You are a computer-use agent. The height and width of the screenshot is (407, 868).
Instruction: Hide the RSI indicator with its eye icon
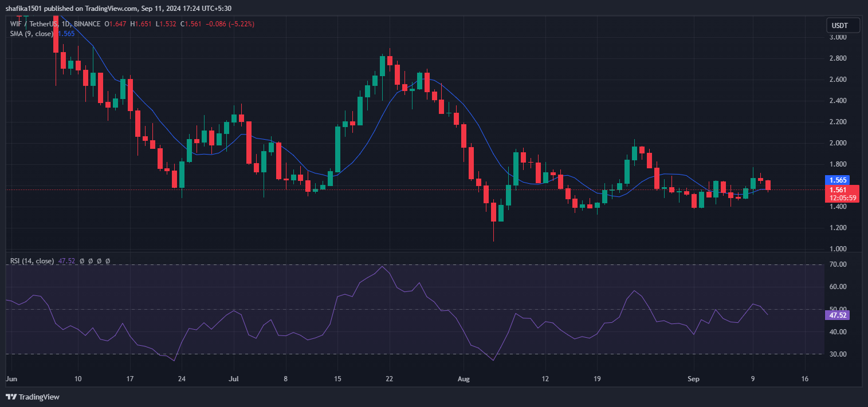82,261
